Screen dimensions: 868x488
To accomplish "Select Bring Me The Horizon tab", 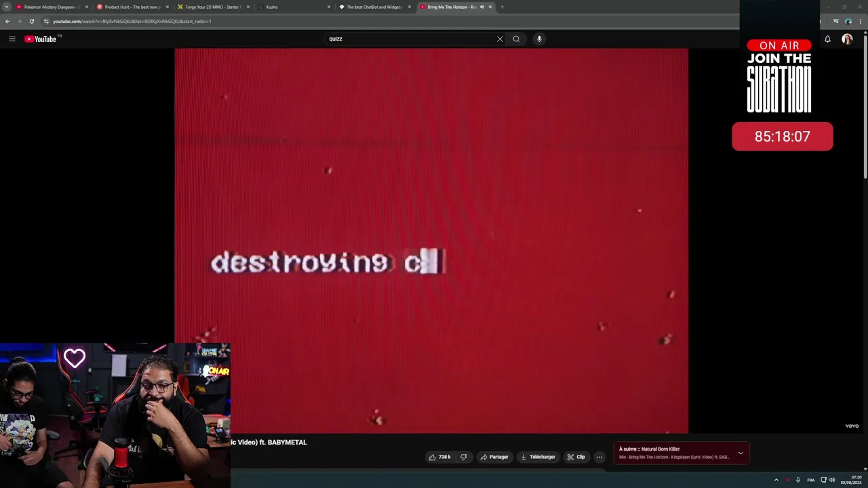I will click(x=450, y=7).
